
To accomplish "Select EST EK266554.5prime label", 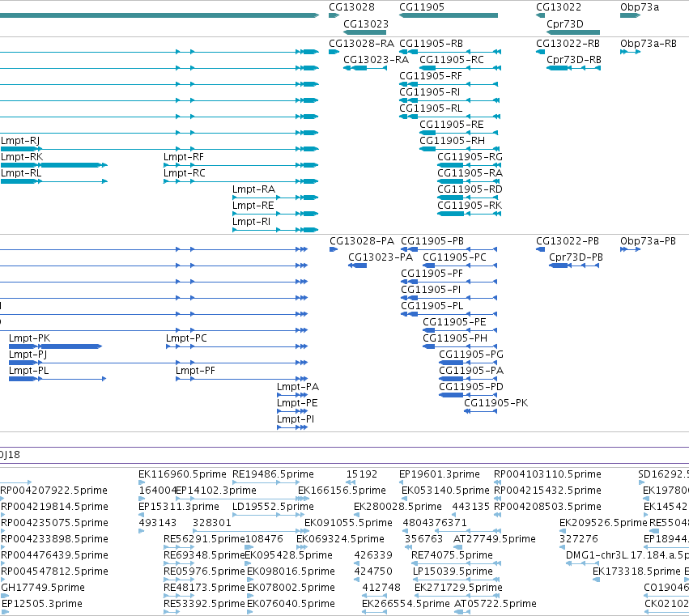I will click(x=406, y=604).
